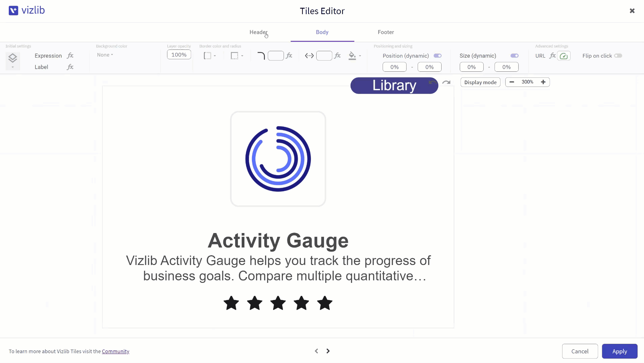The image size is (644, 363).
Task: Open the border color dropdown
Action: point(210,56)
